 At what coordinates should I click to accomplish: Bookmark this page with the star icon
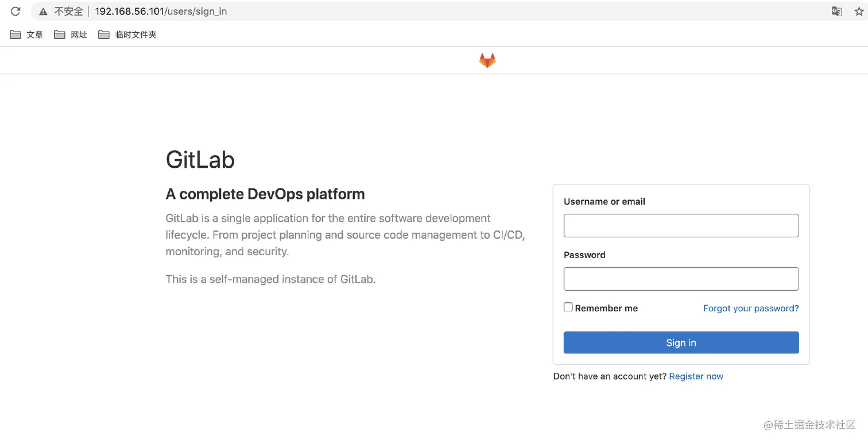click(859, 11)
